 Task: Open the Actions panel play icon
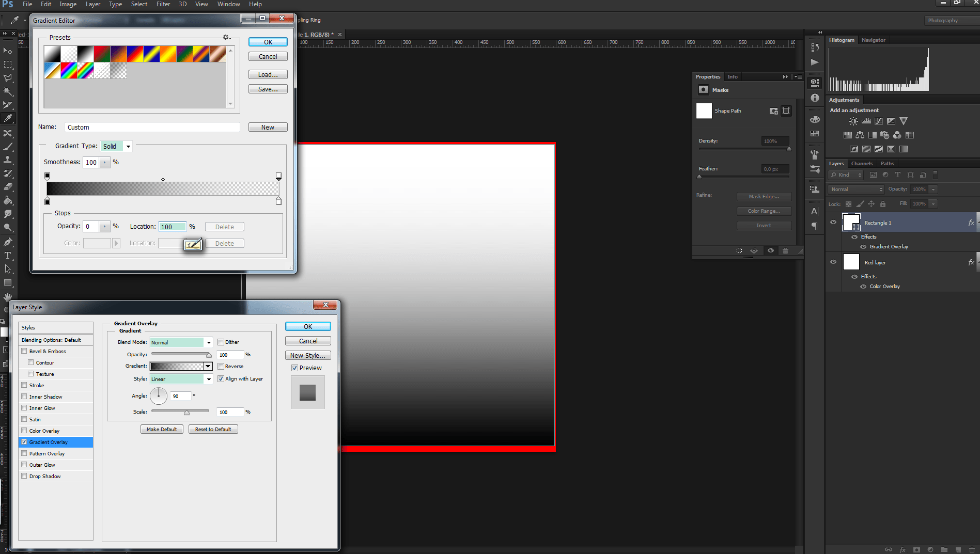815,62
